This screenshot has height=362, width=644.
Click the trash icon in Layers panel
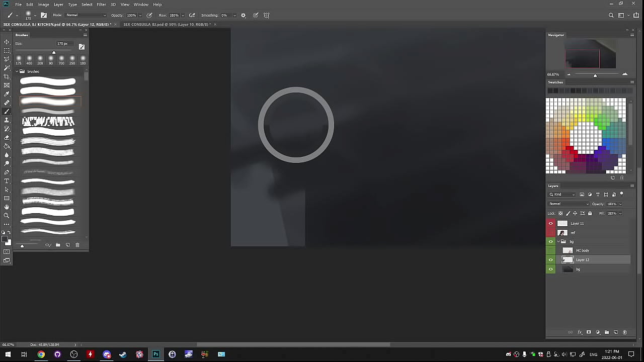pyautogui.click(x=625, y=332)
